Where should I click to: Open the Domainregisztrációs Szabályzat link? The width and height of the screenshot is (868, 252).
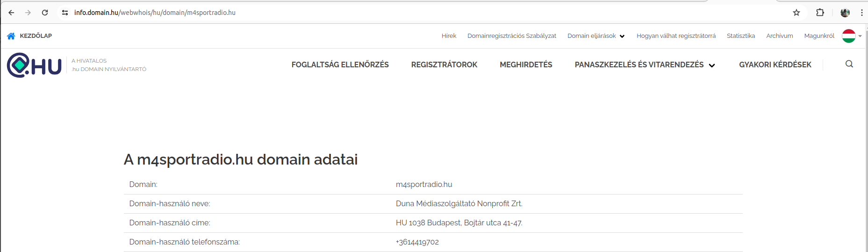[x=511, y=36]
